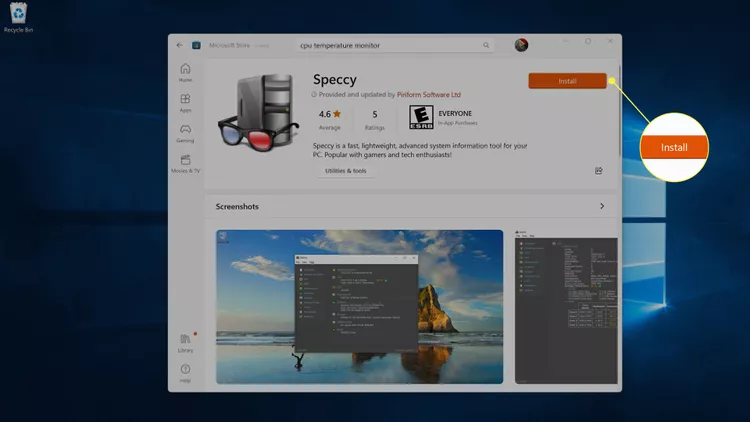Viewport: 750px width, 422px height.
Task: Minimize the Microsoft Store window
Action: coord(566,41)
